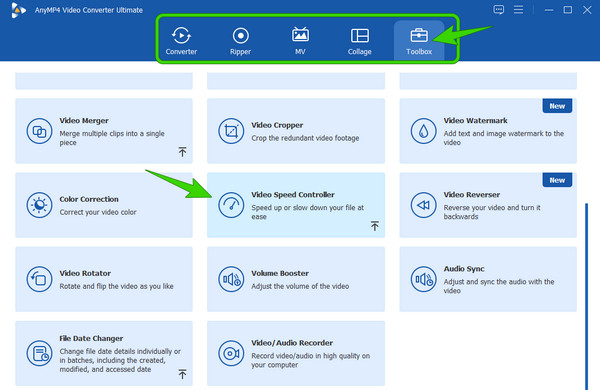Click the Volume Booster speaker icon
This screenshot has width=600, height=390.
tap(231, 279)
